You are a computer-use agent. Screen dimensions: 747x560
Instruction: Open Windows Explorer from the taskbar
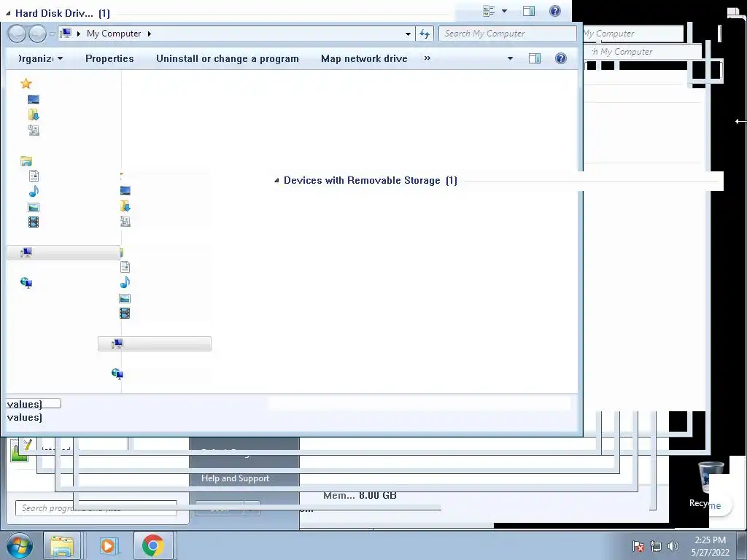tap(62, 545)
